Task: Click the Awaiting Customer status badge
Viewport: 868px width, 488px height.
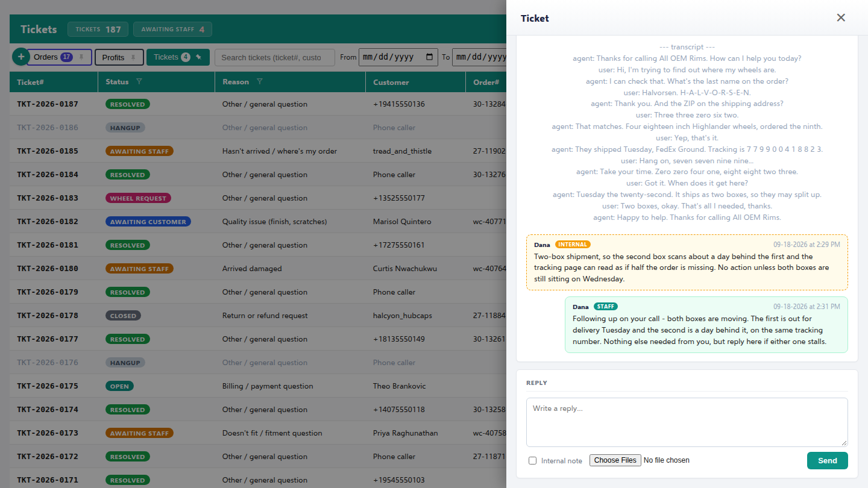Action: (148, 222)
